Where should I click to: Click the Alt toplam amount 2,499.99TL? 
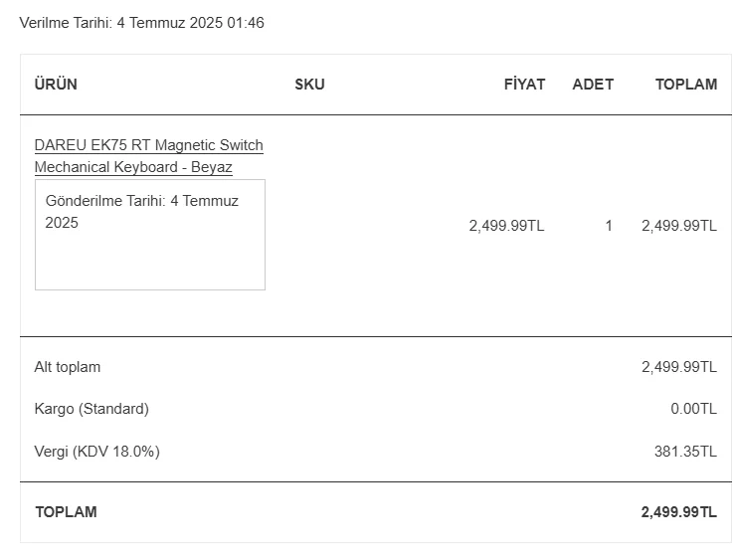(678, 367)
